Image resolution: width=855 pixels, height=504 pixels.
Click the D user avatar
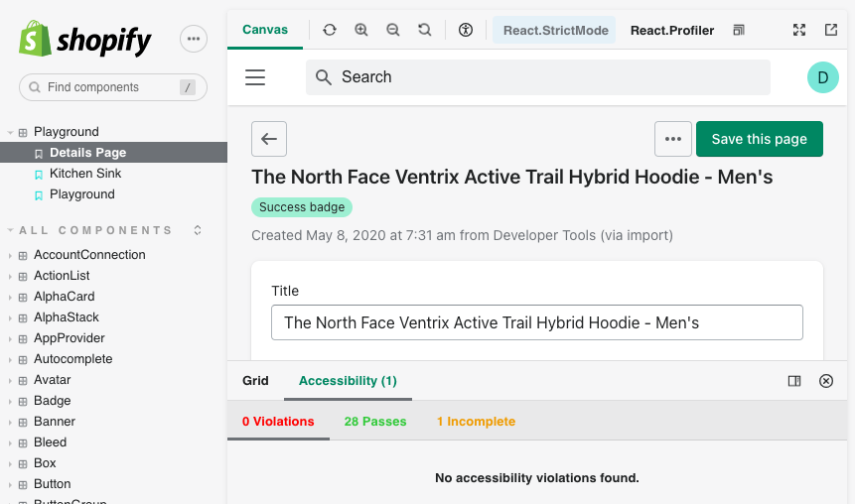pyautogui.click(x=823, y=77)
